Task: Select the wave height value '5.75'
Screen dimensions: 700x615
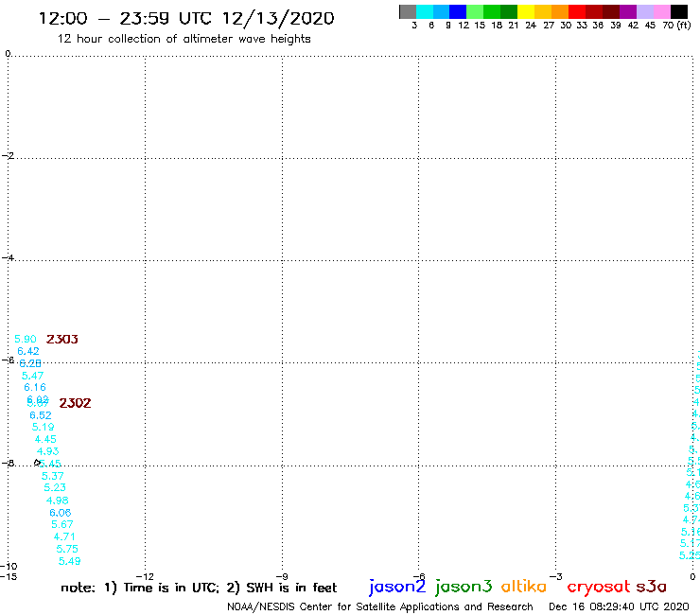Action: pos(67,549)
